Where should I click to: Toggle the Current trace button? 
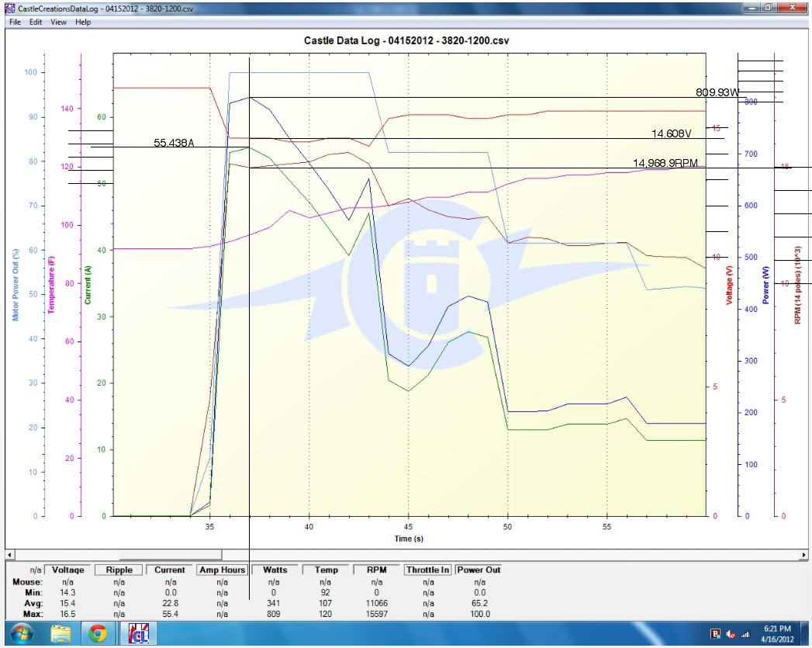click(x=170, y=570)
